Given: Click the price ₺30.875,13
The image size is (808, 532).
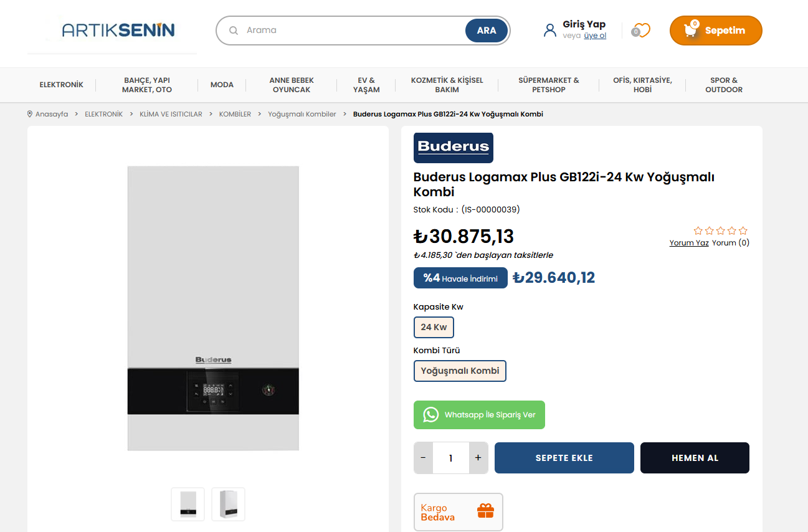Looking at the screenshot, I should coord(464,237).
